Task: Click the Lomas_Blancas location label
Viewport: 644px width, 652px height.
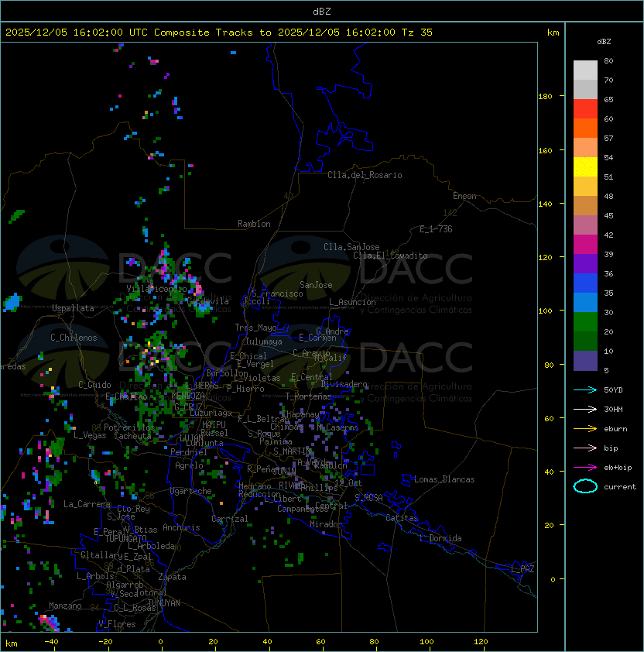Action: pos(444,479)
